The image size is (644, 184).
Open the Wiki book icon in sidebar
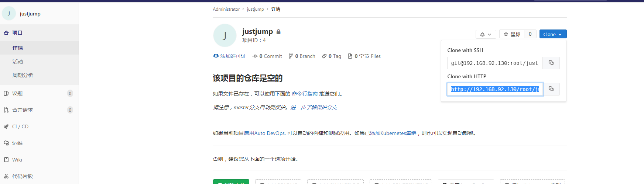tap(6, 160)
